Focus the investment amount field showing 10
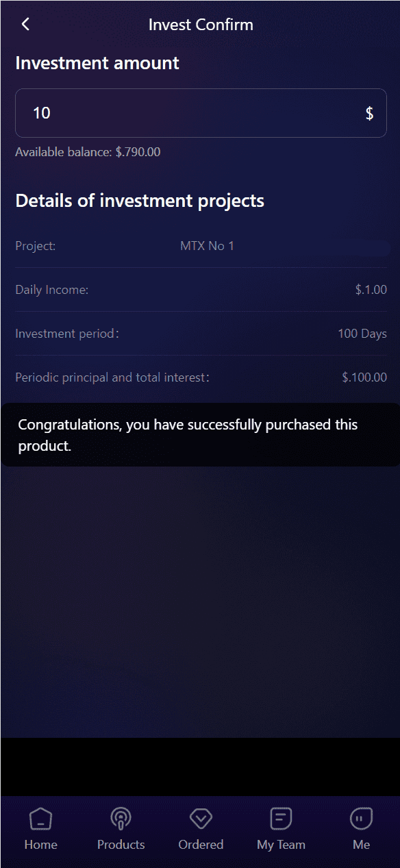This screenshot has width=400, height=868. [x=201, y=112]
